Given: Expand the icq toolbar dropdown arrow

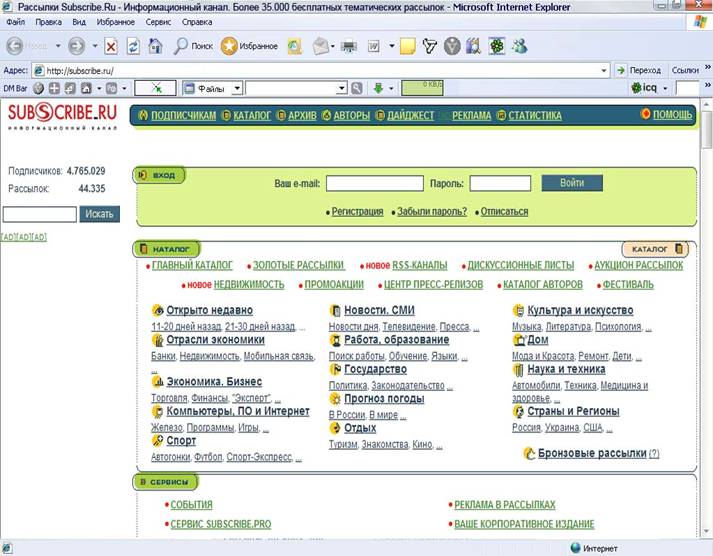Looking at the screenshot, I should pyautogui.click(x=665, y=88).
